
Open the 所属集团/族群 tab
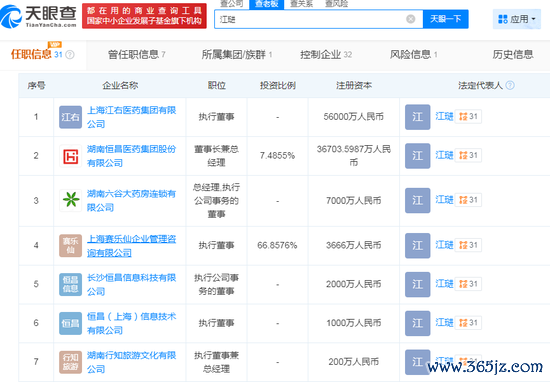point(237,54)
